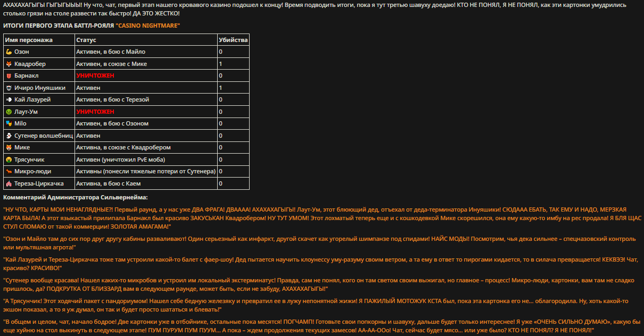The width and height of the screenshot is (644, 336).
Task: Click the kill count 0 in Озон row
Action: (x=220, y=52)
